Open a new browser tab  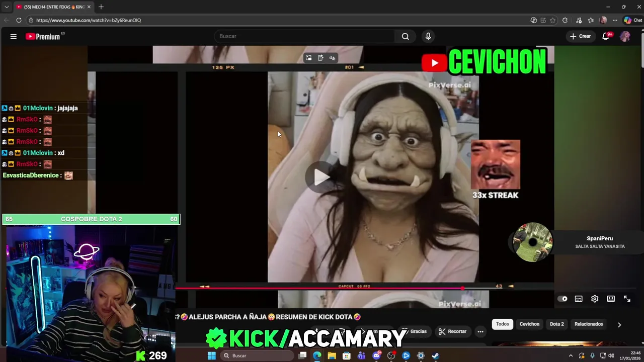(x=101, y=7)
